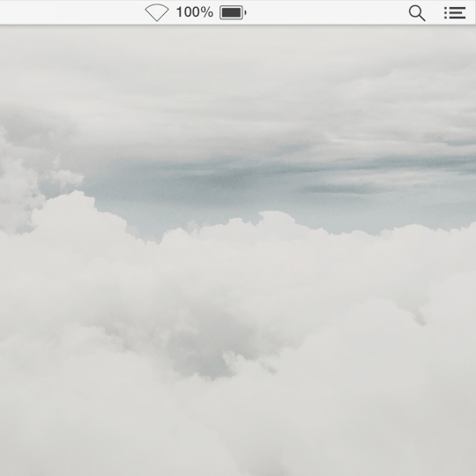The width and height of the screenshot is (476, 476).
Task: Click the 100% battery percentage text
Action: (195, 12)
